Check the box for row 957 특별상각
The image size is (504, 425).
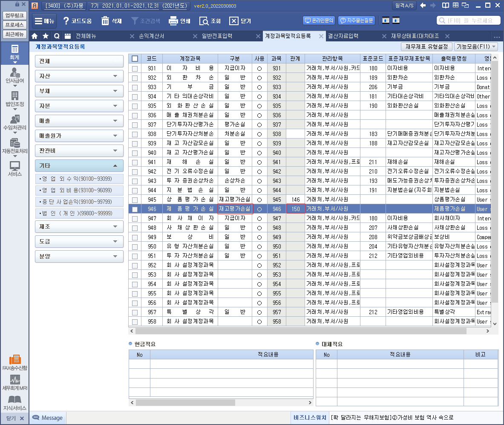tap(135, 312)
